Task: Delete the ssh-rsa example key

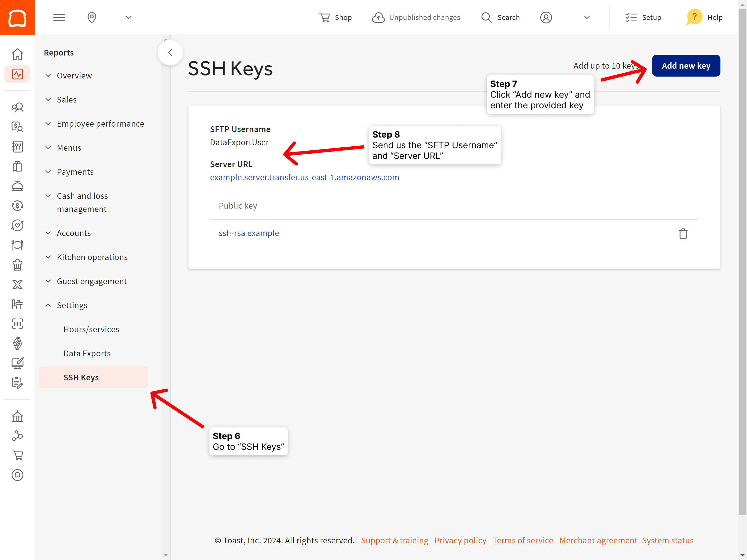Action: (683, 234)
